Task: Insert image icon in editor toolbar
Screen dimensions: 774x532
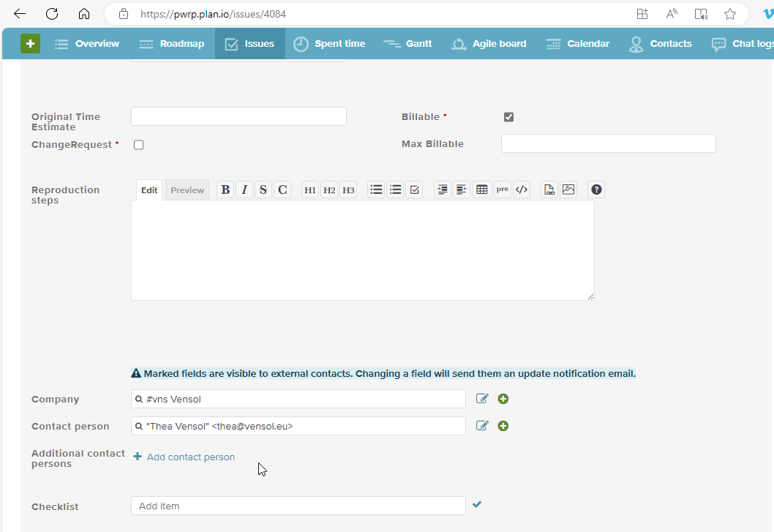Action: [x=568, y=190]
